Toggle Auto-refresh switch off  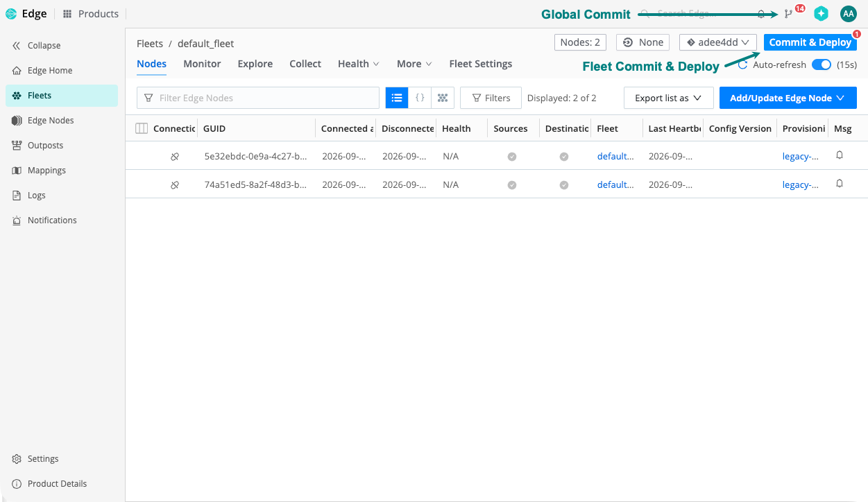pyautogui.click(x=822, y=64)
